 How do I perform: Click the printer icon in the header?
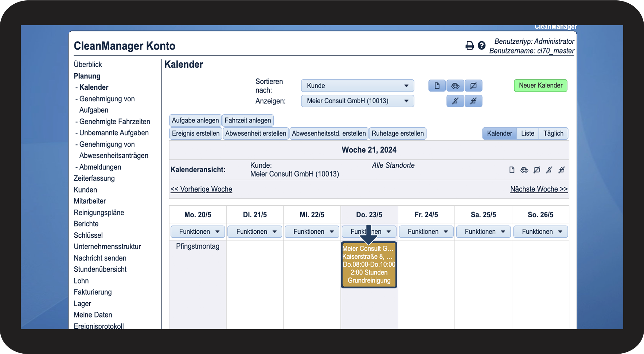[469, 46]
